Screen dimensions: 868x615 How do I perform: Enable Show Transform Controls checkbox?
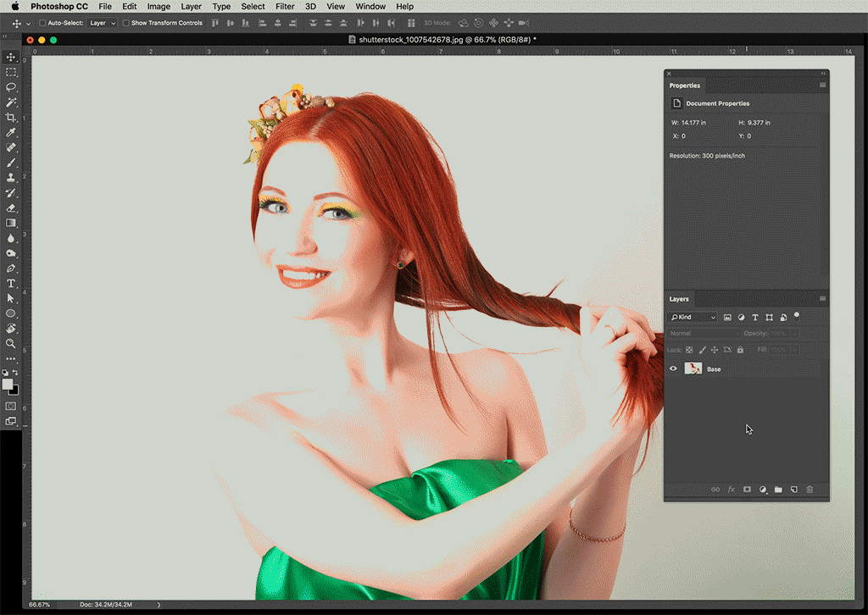pos(126,23)
